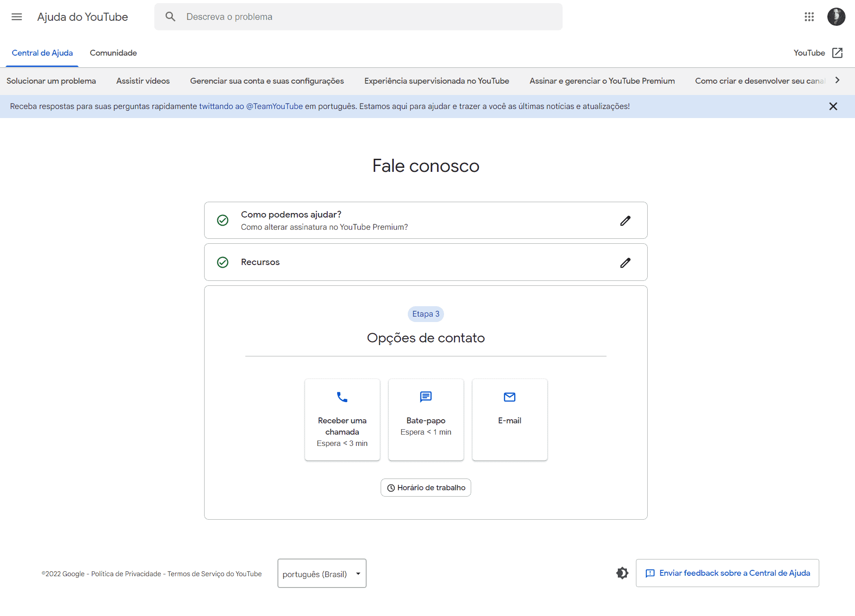This screenshot has height=616, width=855.
Task: Open 'Experiência supervisionada no YouTube' topic
Action: pyautogui.click(x=437, y=81)
